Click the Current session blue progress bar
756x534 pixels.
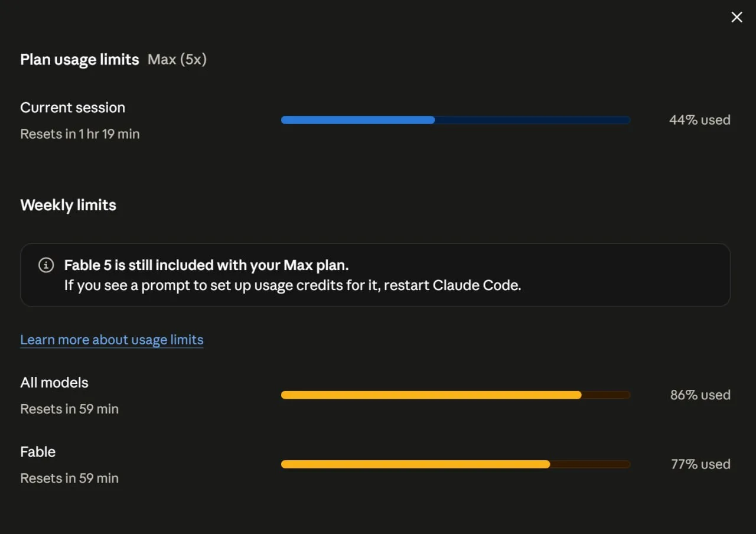[455, 120]
